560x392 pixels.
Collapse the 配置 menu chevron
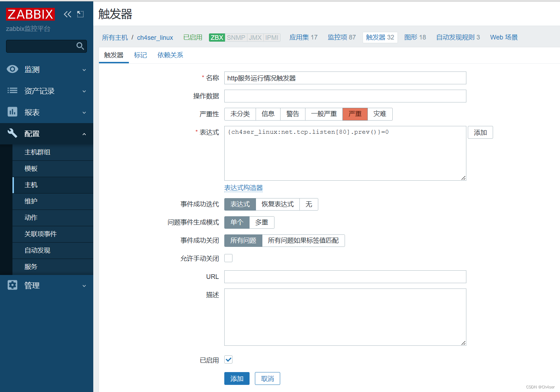tap(84, 134)
